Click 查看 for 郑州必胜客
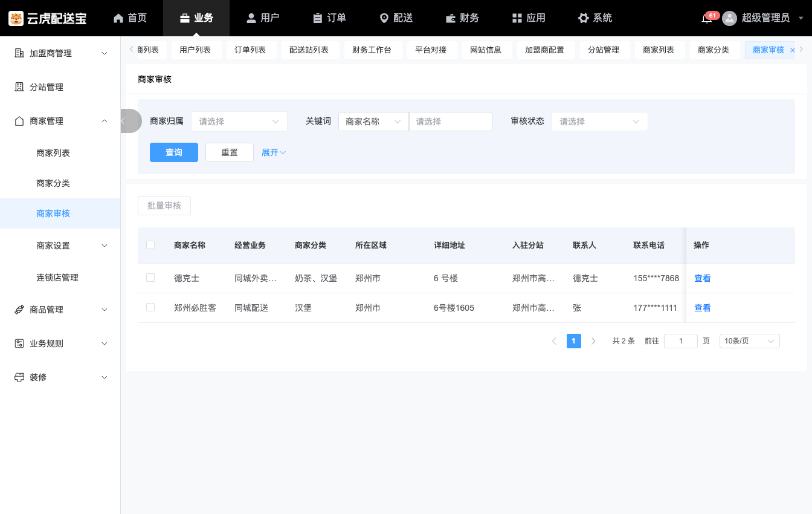The width and height of the screenshot is (812, 514). tap(702, 308)
